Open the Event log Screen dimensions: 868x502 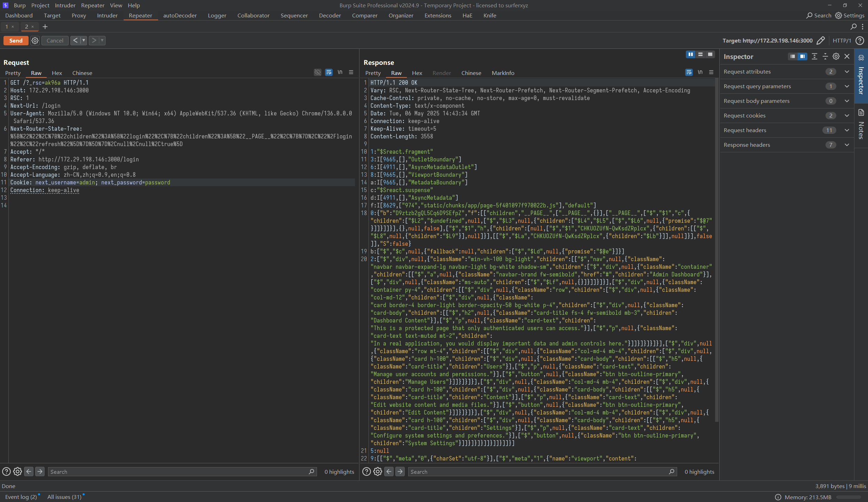tap(21, 497)
